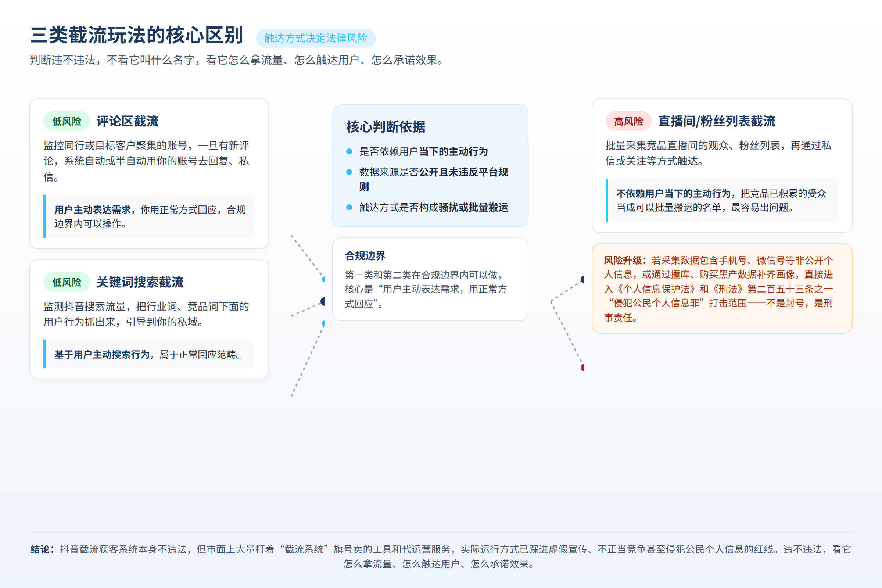Click the bullet 是否依赖用户当下的主动行为
The height and width of the screenshot is (588, 882).
423,151
